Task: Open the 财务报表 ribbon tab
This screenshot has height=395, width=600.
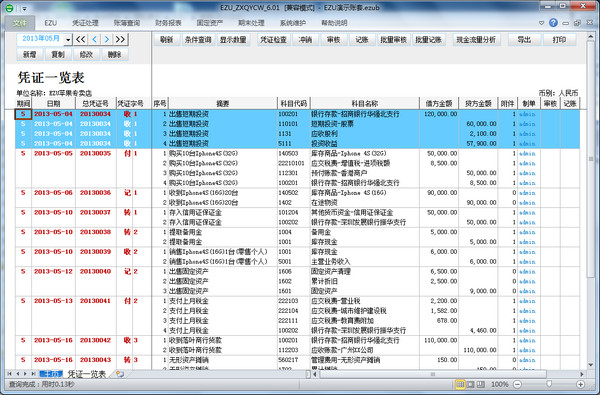Action: [168, 23]
